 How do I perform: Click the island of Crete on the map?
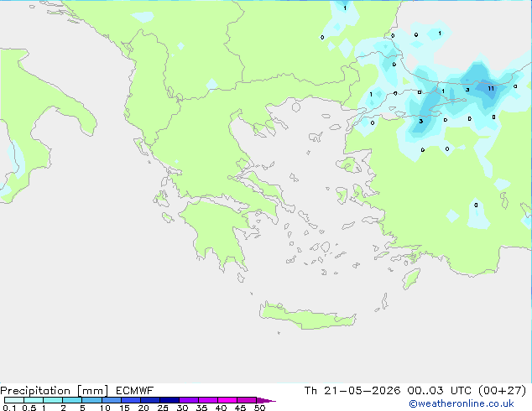[x=307, y=317]
